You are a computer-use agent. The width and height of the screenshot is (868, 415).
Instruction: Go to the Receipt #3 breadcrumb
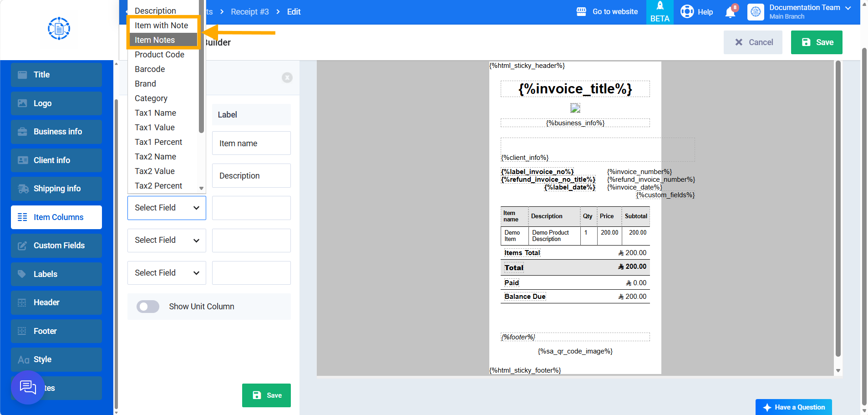coord(249,12)
